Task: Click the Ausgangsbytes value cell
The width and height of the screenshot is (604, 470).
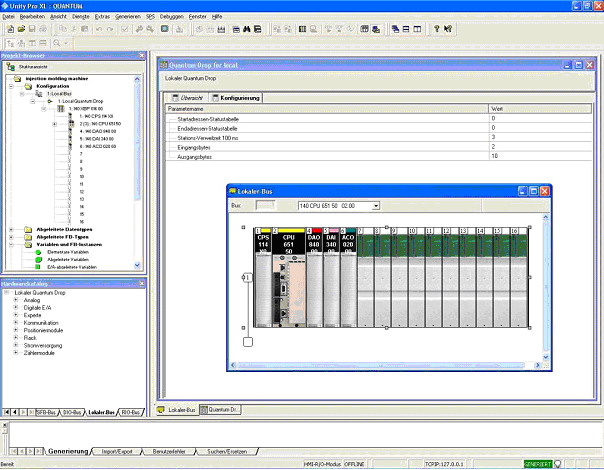Action: [x=540, y=156]
